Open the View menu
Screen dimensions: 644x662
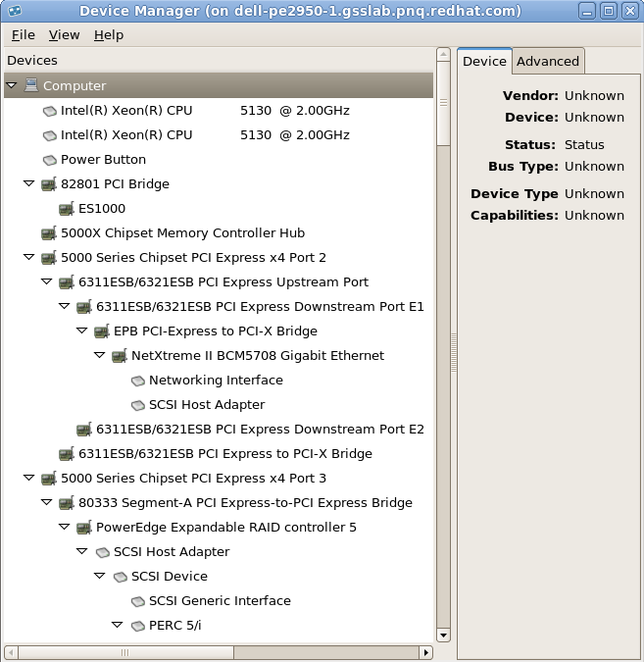pos(64,35)
